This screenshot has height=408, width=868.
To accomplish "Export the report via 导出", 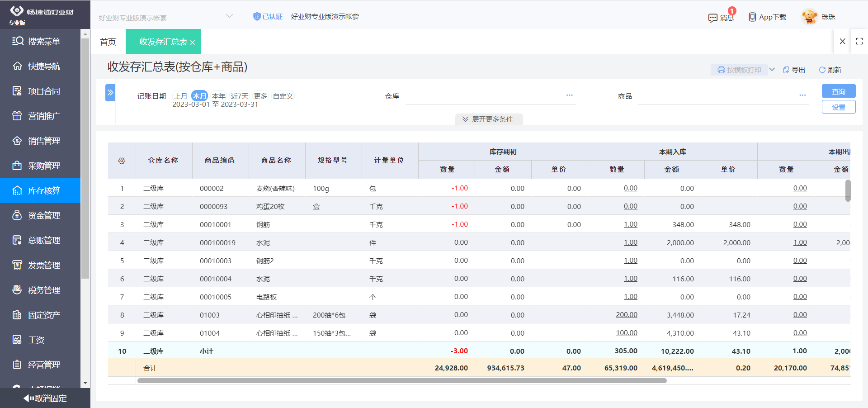I will (794, 70).
